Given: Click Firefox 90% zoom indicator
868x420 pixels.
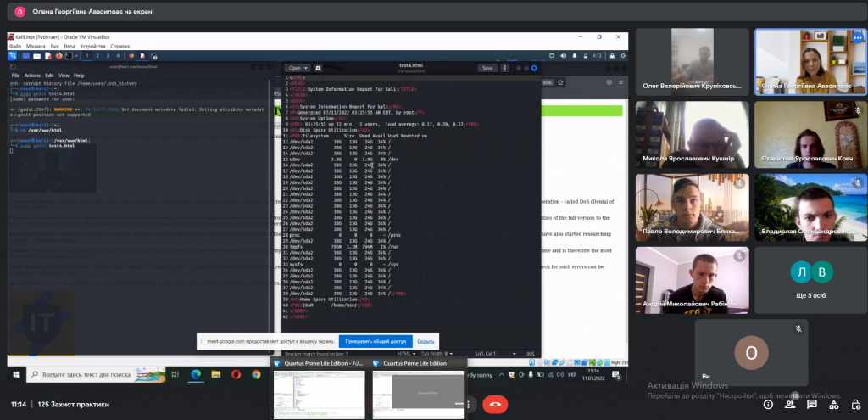Looking at the screenshot, I should [x=548, y=82].
